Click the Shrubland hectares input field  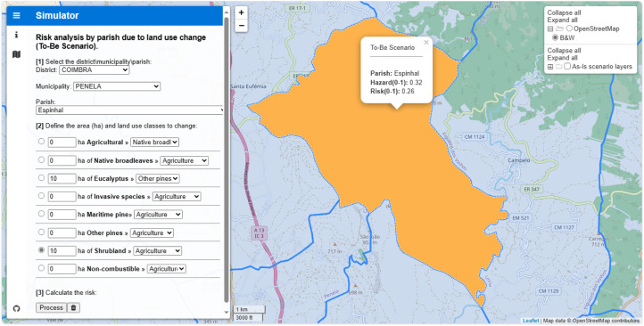point(62,250)
